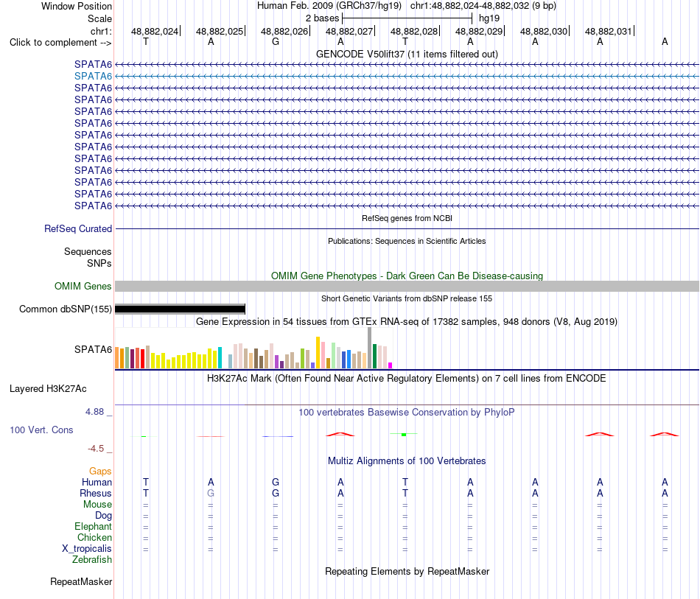Click the magenta bar in GTEx chart

tap(391, 365)
